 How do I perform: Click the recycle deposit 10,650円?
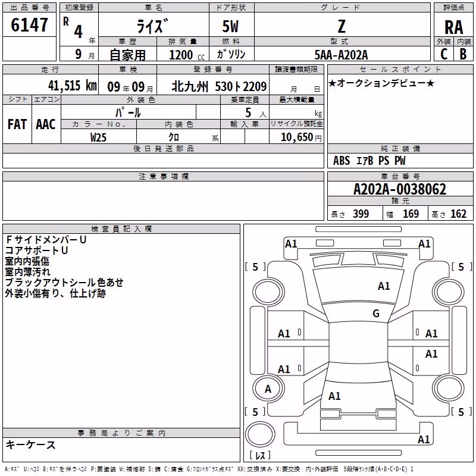(x=301, y=137)
